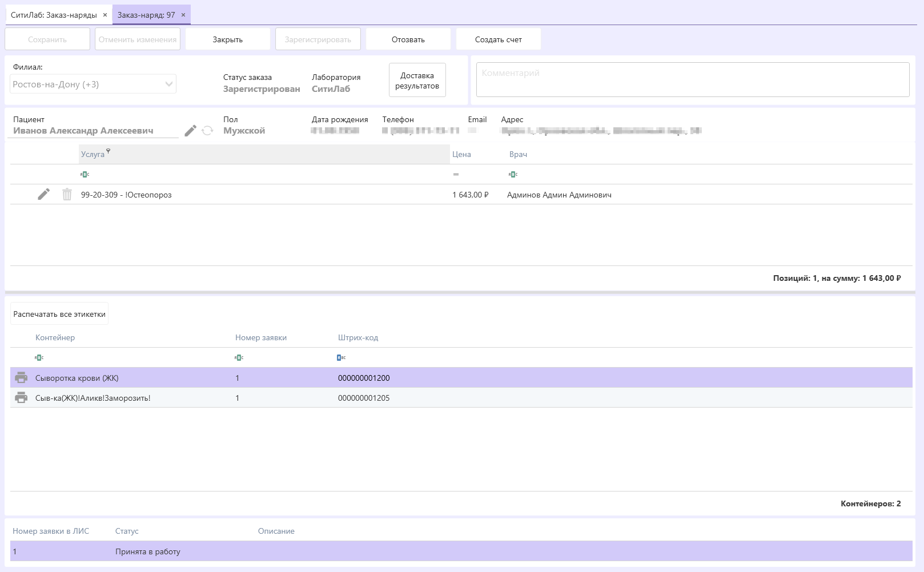This screenshot has width=924, height=572.
Task: Click the Описание column header
Action: pyautogui.click(x=276, y=531)
